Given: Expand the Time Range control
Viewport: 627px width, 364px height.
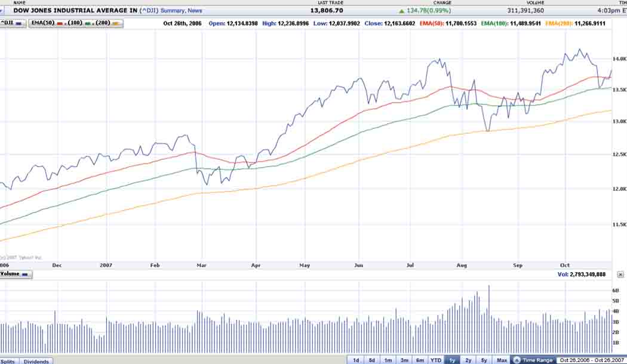Looking at the screenshot, I should tap(537, 360).
